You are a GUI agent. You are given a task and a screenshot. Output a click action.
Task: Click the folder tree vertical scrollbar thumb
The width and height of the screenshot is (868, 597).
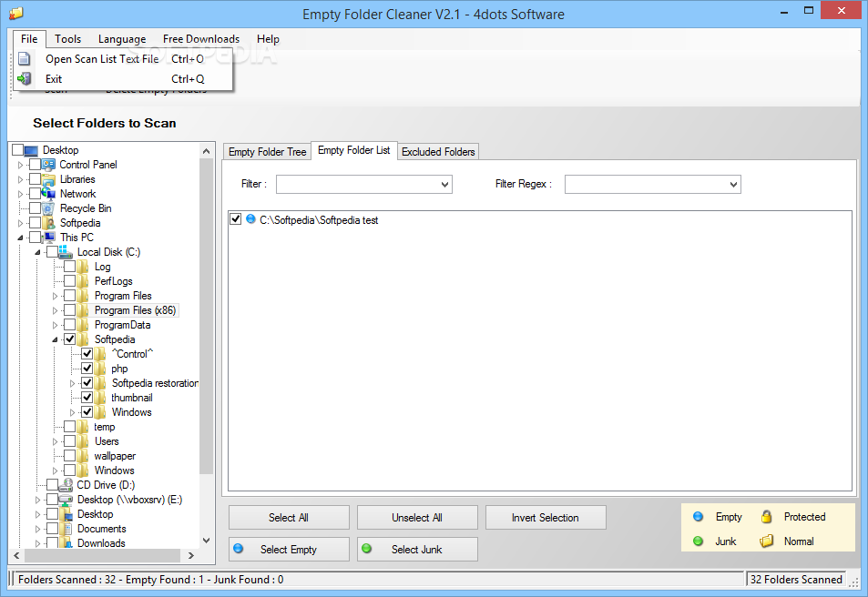click(x=206, y=316)
